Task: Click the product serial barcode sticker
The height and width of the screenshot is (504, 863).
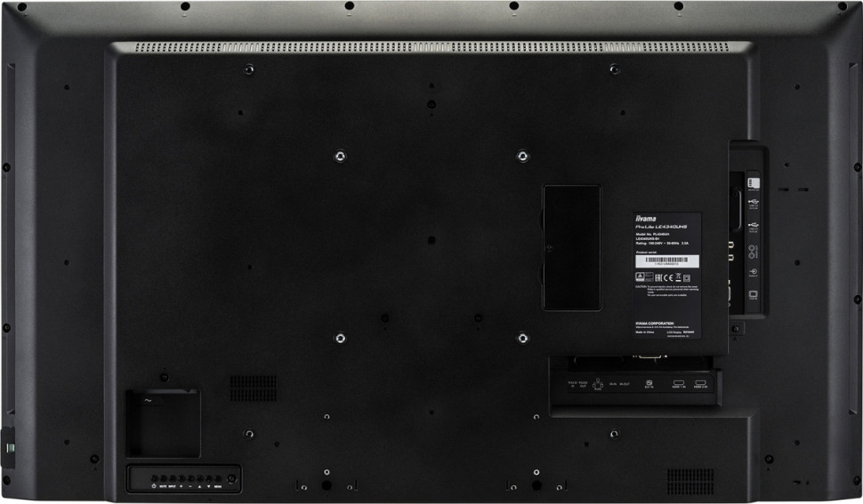Action: (x=667, y=261)
